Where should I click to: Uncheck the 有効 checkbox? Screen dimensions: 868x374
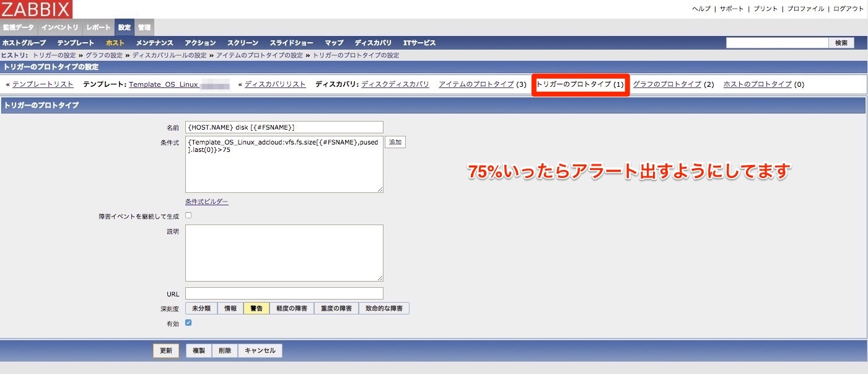(188, 323)
